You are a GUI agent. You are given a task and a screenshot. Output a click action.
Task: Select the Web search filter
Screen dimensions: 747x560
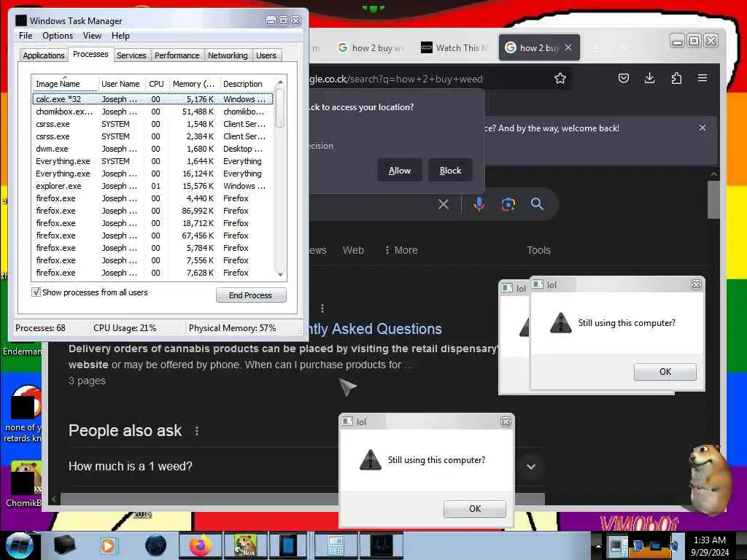click(x=354, y=250)
